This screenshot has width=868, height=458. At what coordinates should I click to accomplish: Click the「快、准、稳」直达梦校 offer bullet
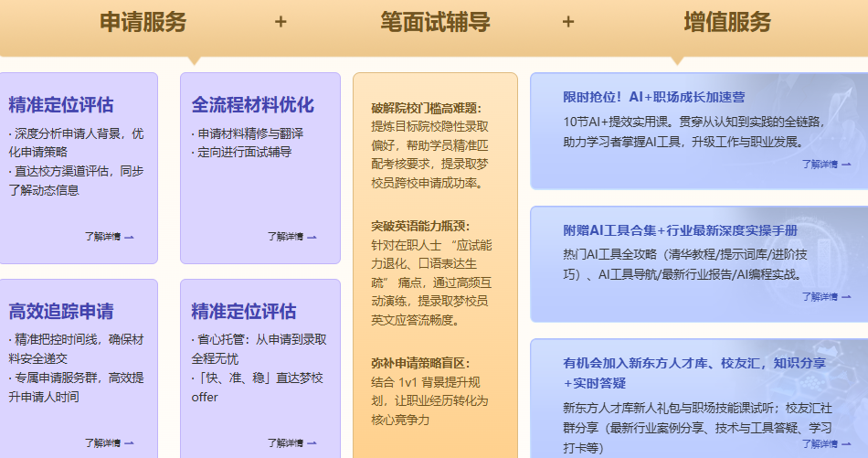(258, 387)
